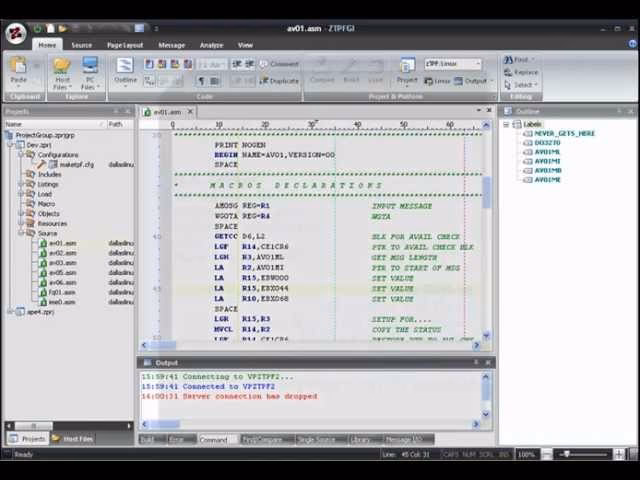Open the Host Files folder icon
Viewport: 640px width, 480px height.
click(62, 65)
